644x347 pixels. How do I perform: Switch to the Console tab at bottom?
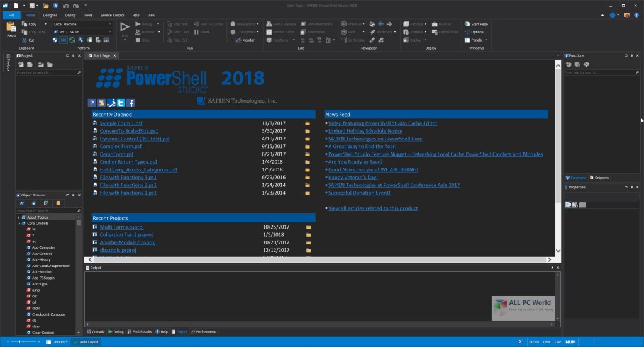pos(96,332)
